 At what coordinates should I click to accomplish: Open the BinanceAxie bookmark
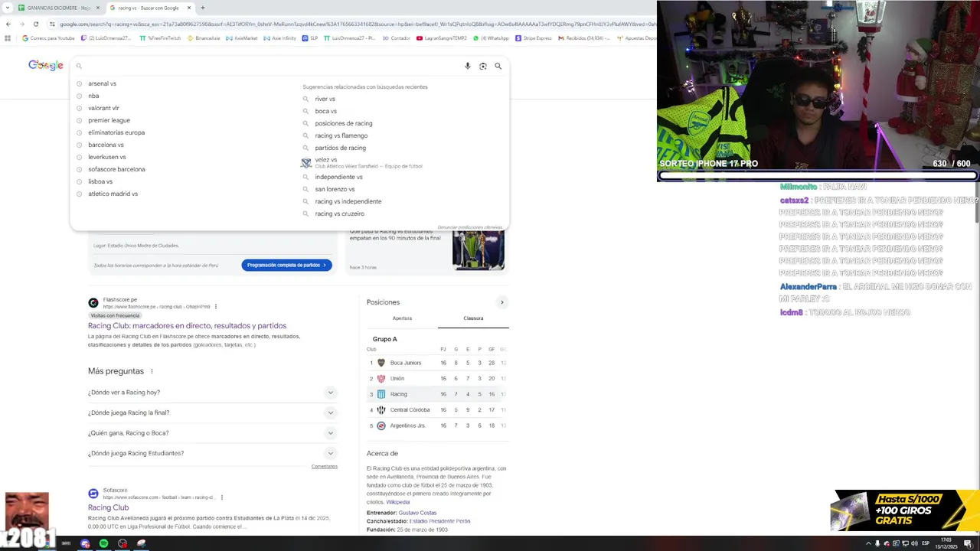click(x=204, y=37)
